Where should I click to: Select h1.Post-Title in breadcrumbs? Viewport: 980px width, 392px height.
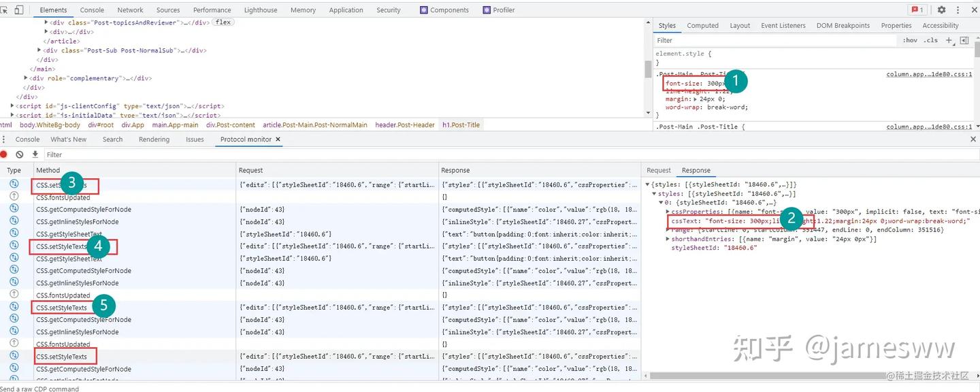[x=461, y=125]
